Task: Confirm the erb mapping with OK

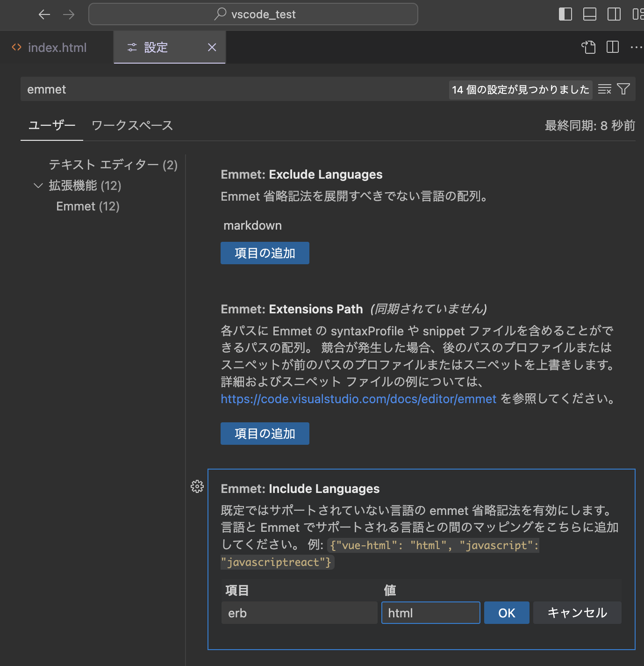Action: pos(507,613)
